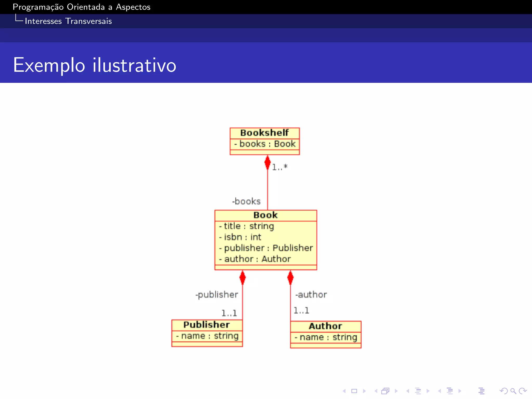The image size is (532, 399).
Task: Click the '-author' role label
Action: point(311,295)
